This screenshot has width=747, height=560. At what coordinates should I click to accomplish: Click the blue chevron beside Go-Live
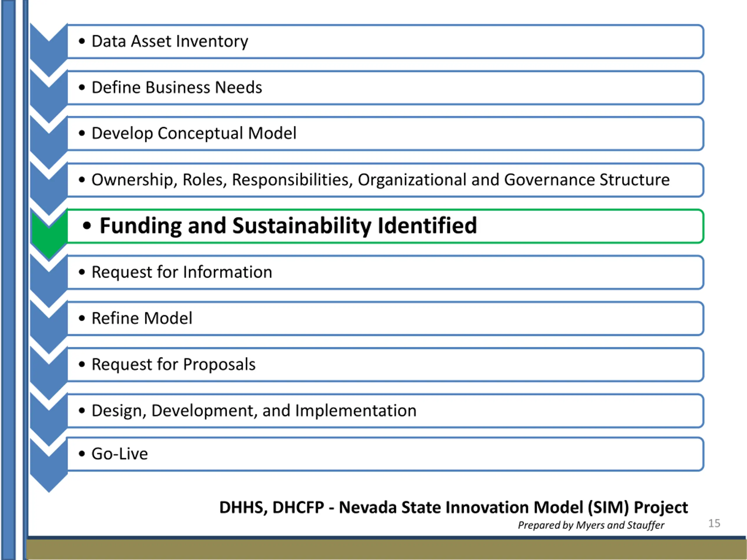click(x=49, y=465)
